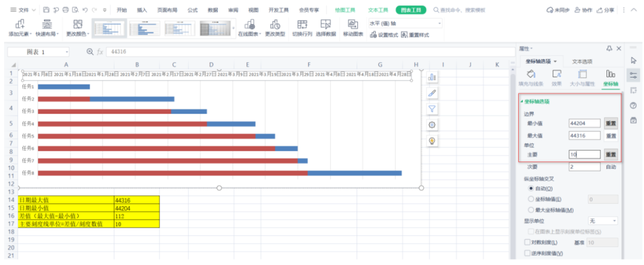
Task: Select the 效果 (Effects) panel icon
Action: coord(556,74)
